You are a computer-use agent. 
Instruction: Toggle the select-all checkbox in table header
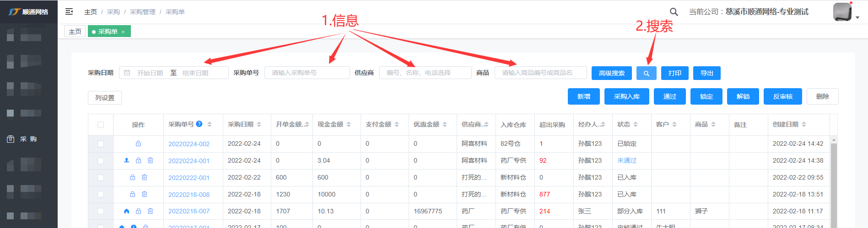point(101,125)
